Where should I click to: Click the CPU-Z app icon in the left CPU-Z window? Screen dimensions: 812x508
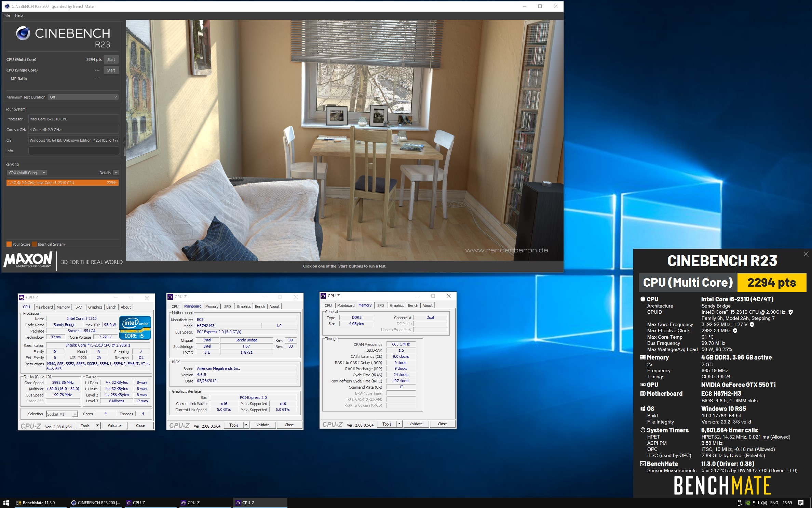22,298
